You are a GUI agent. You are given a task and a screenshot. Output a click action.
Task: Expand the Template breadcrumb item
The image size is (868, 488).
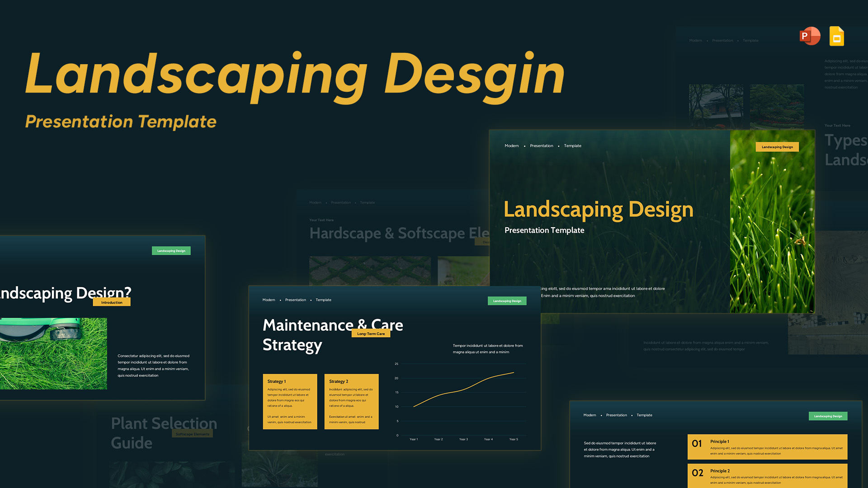[x=572, y=145]
